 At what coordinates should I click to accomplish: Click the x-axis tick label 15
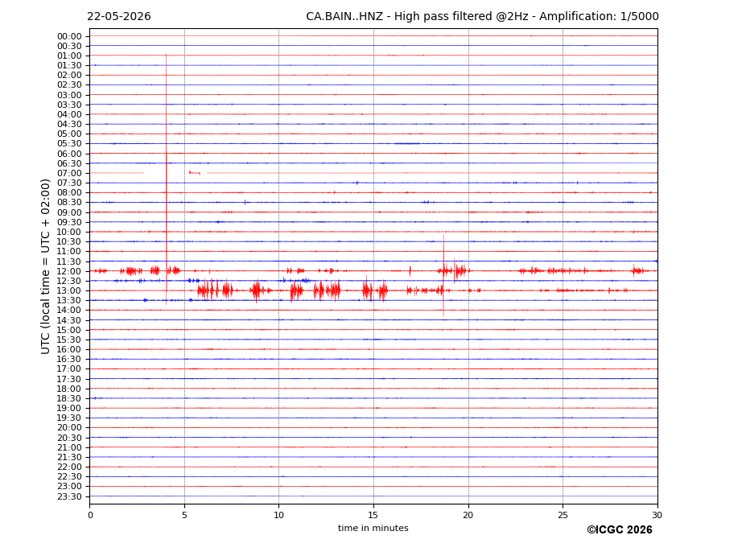click(x=373, y=515)
